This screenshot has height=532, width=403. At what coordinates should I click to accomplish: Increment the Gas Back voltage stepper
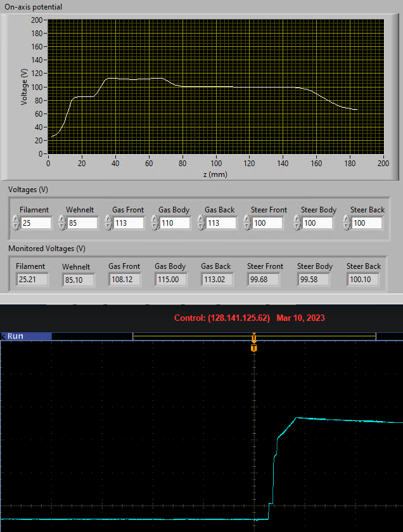point(201,219)
